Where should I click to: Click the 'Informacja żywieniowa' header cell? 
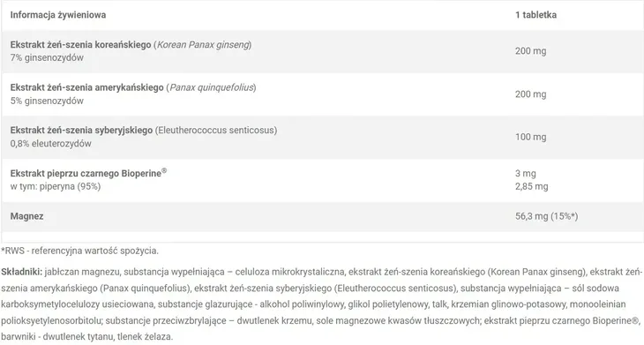coord(58,15)
